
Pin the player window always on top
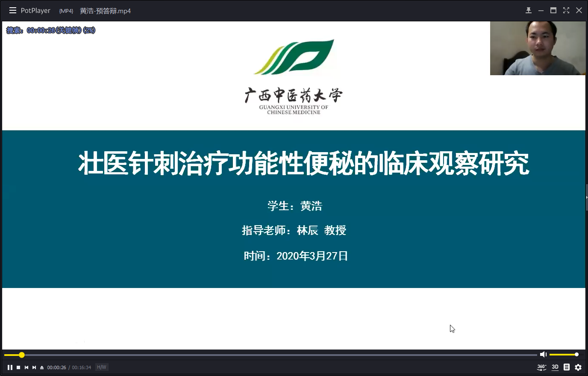(x=529, y=10)
